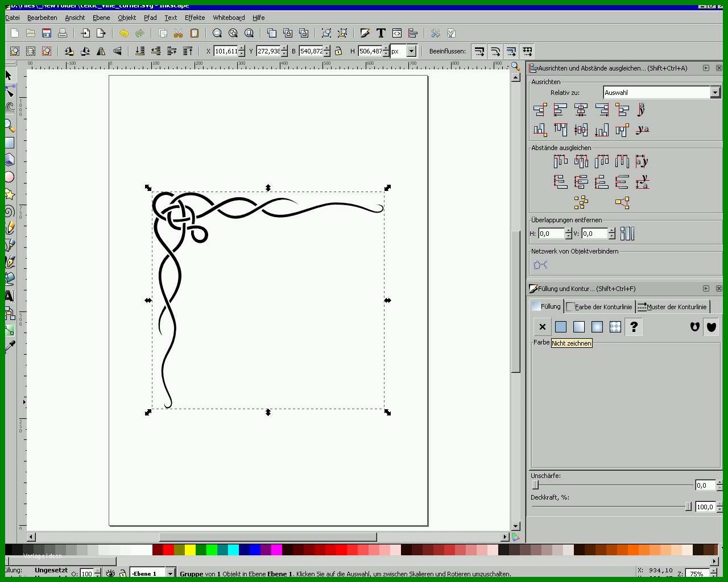The width and height of the screenshot is (728, 582).
Task: Collapse the Füllung und Kontur dialog arrow
Action: (706, 288)
